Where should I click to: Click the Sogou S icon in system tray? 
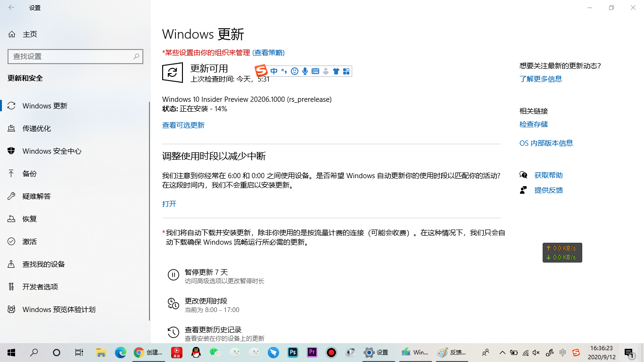576,352
